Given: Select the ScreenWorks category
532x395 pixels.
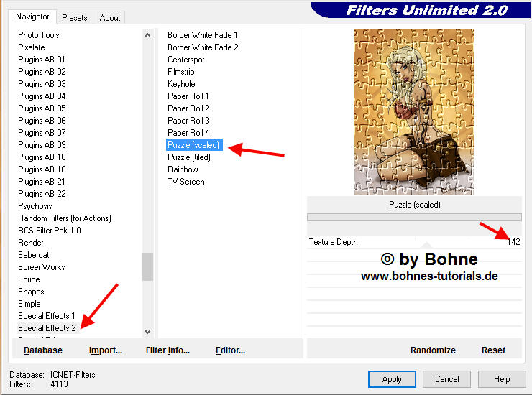Looking at the screenshot, I should pos(42,267).
